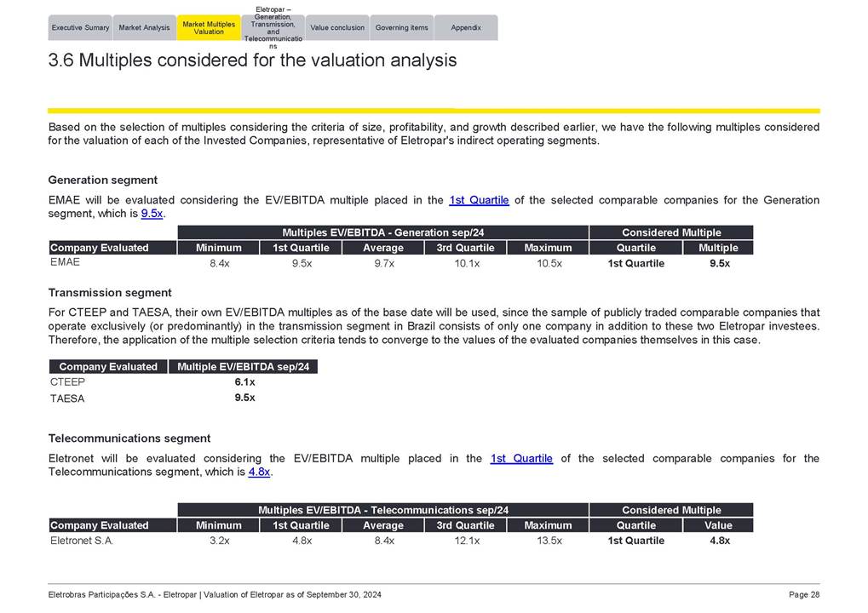
Task: Select the 'Multiples EV/EBITDA - Generation sep/24' header
Action: pyautogui.click(x=382, y=232)
